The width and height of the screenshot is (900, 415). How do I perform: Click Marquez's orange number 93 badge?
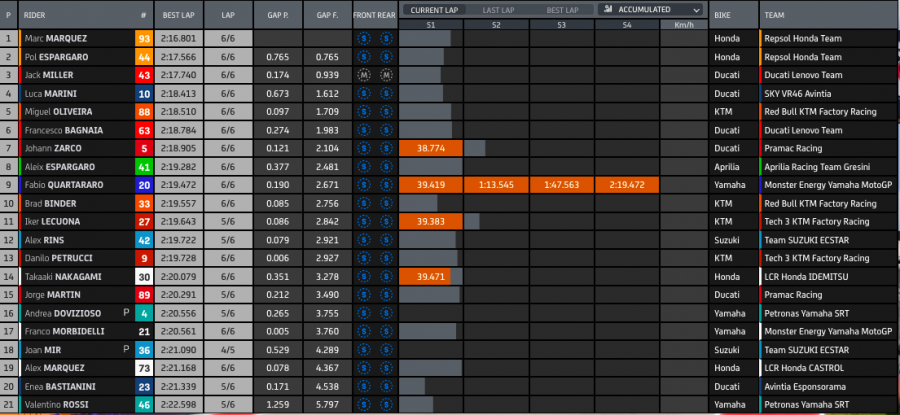pos(144,39)
